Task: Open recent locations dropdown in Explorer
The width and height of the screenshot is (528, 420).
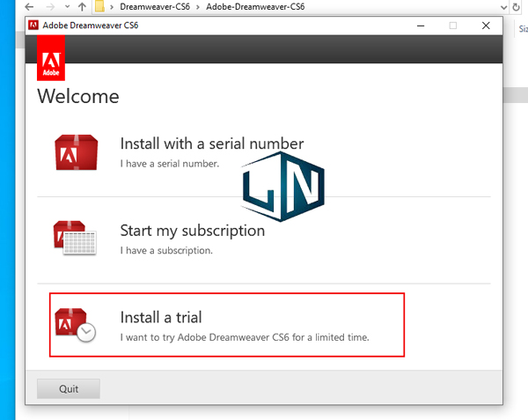Action: (68, 6)
